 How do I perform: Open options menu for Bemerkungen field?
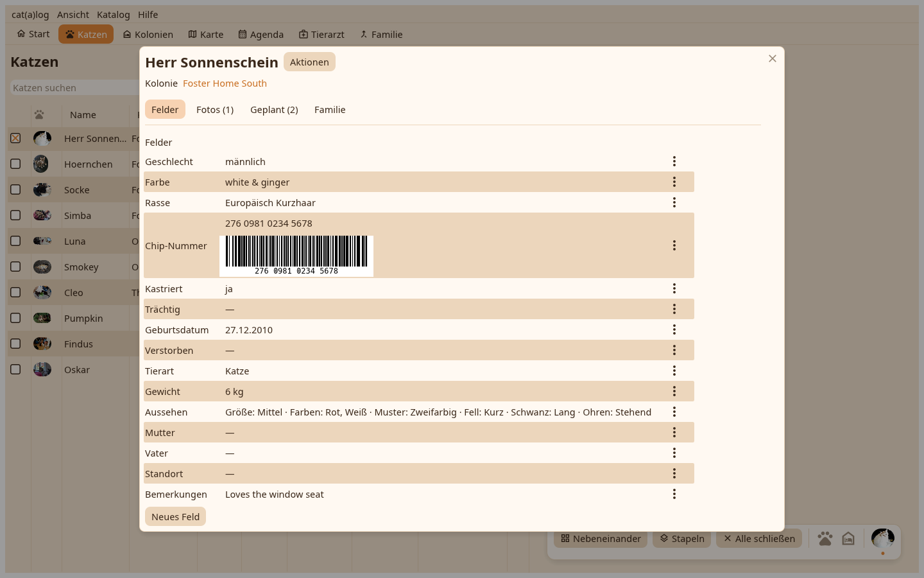click(674, 494)
